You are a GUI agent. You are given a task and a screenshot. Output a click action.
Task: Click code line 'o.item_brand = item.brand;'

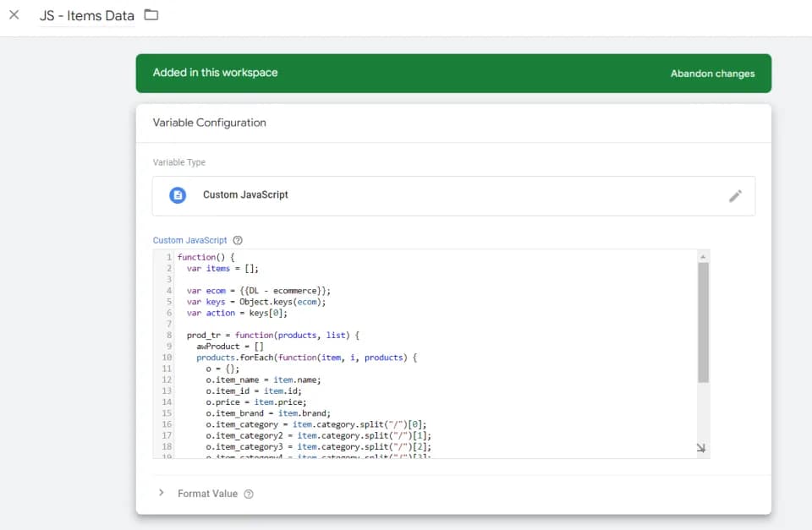(x=268, y=413)
